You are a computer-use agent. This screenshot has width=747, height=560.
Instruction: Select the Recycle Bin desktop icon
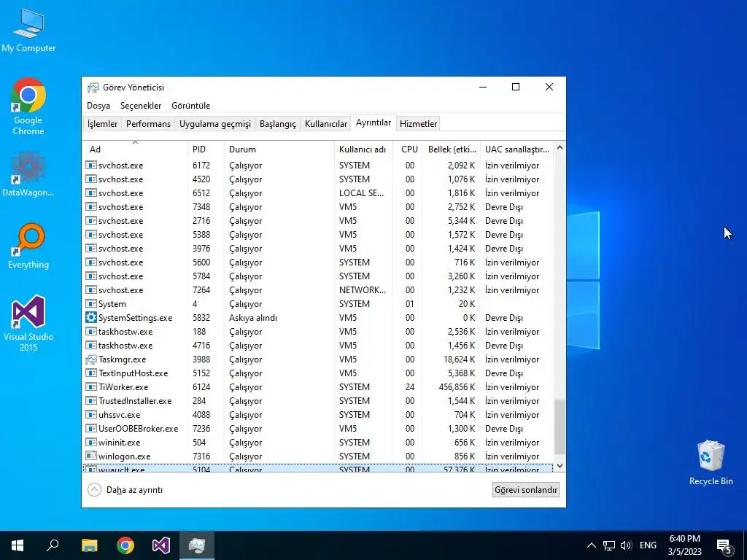click(711, 462)
